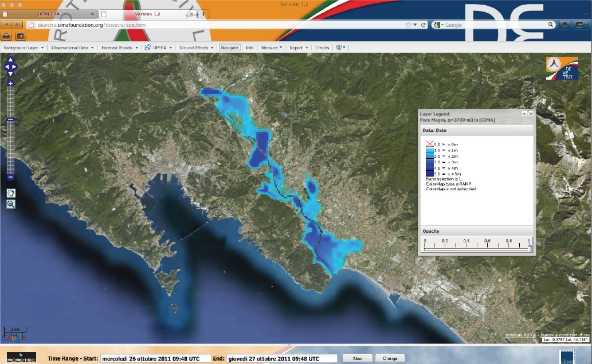Click the Change time range button
The width and height of the screenshot is (592, 364).
pyautogui.click(x=390, y=358)
